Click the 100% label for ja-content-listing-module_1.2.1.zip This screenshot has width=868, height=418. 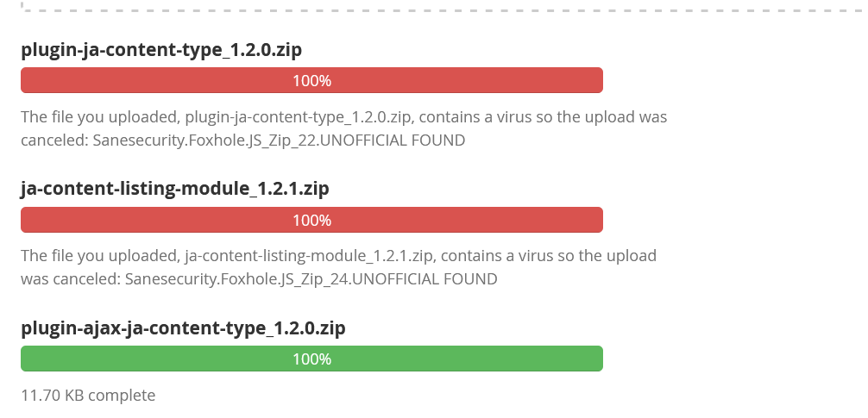(x=311, y=221)
